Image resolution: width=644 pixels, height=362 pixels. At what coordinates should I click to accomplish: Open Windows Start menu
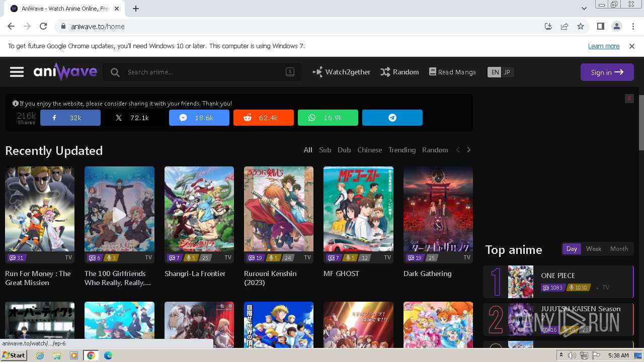click(x=14, y=355)
